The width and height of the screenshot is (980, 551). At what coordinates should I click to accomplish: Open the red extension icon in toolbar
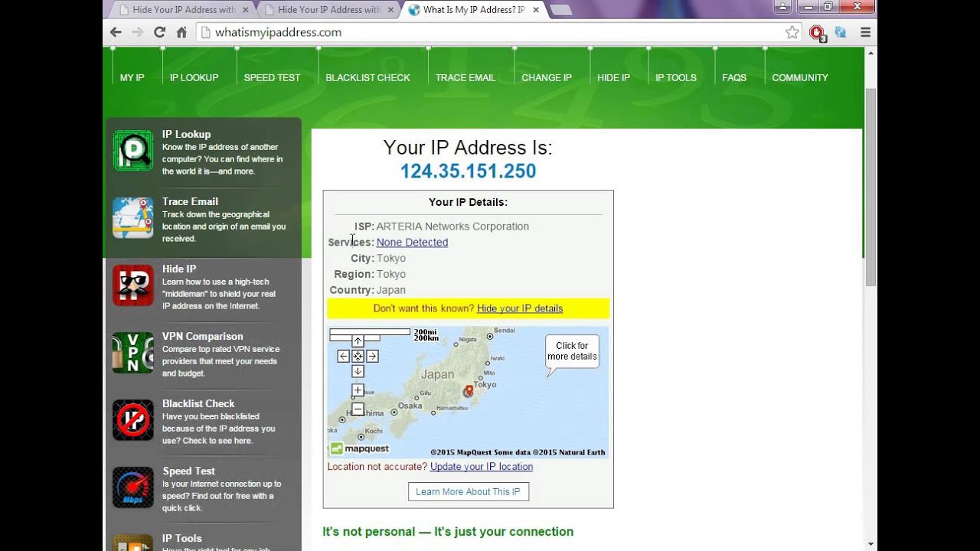[818, 33]
